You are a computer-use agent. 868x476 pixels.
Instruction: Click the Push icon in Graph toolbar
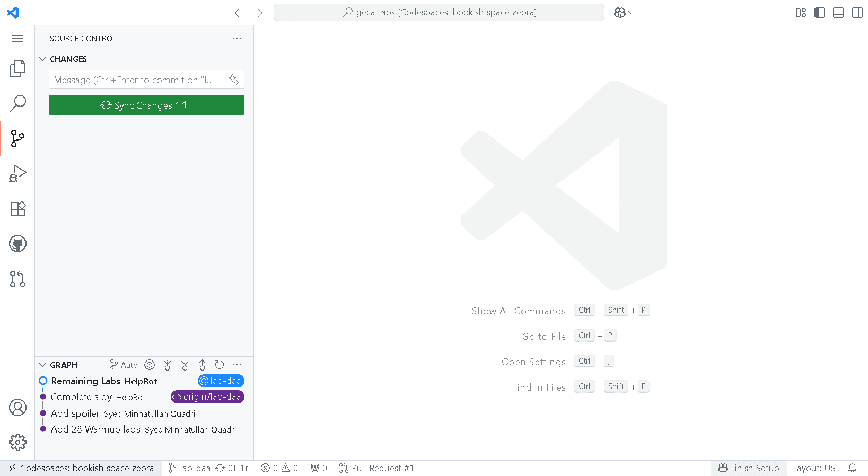click(x=203, y=365)
